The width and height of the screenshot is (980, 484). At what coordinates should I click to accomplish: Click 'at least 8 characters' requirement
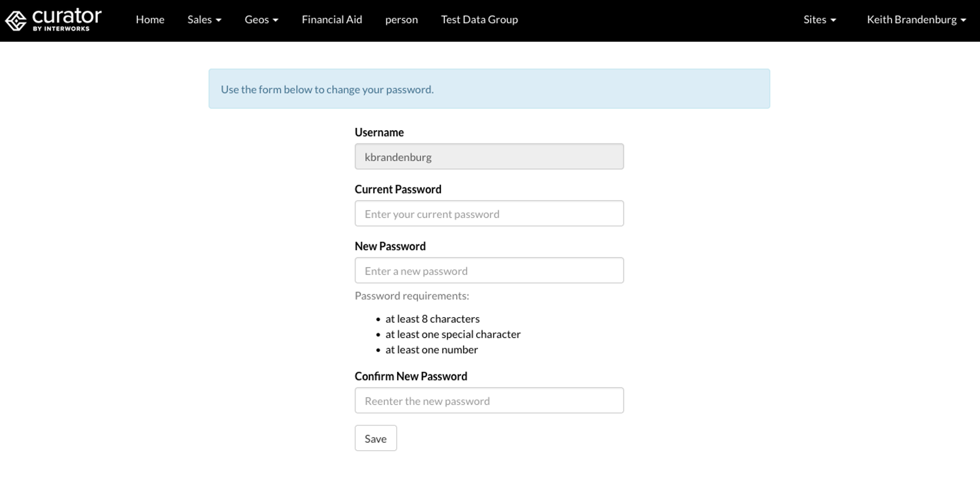[x=432, y=319]
